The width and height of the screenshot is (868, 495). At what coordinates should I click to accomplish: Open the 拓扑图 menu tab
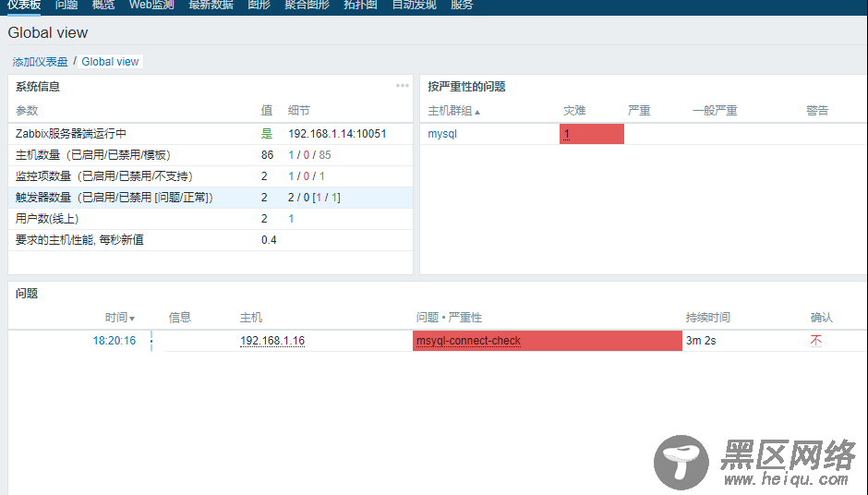[x=360, y=5]
